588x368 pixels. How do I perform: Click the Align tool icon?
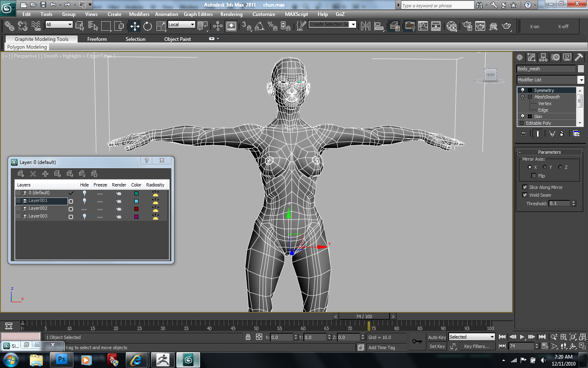coord(379,26)
